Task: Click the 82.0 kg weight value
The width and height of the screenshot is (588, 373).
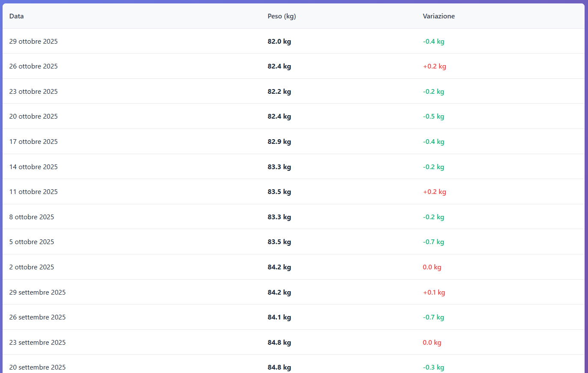Action: point(279,41)
